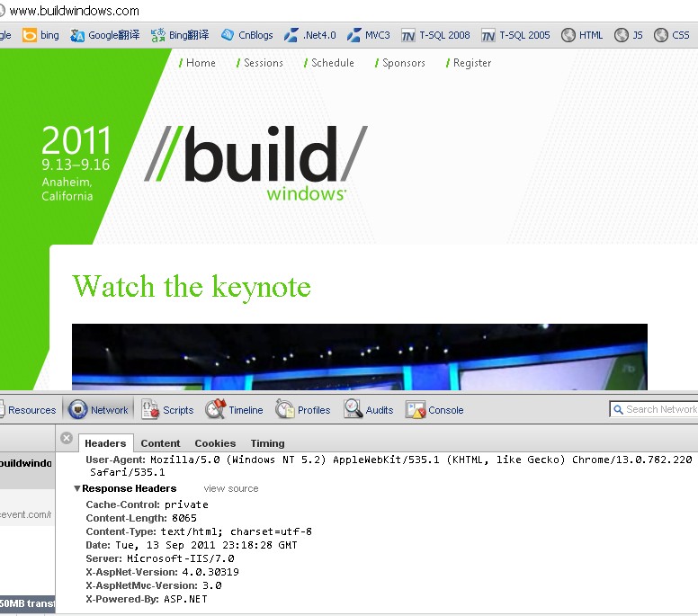Open the Timeline panel

pos(234,409)
